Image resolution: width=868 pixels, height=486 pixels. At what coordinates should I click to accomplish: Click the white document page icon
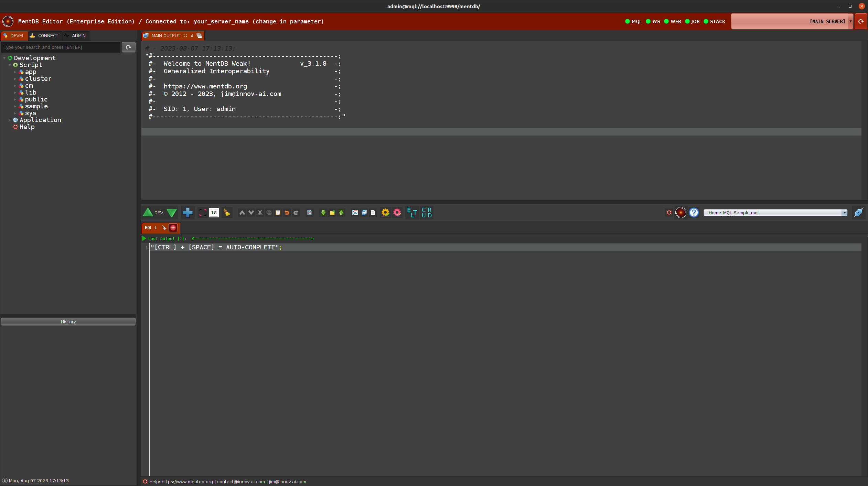click(x=373, y=213)
